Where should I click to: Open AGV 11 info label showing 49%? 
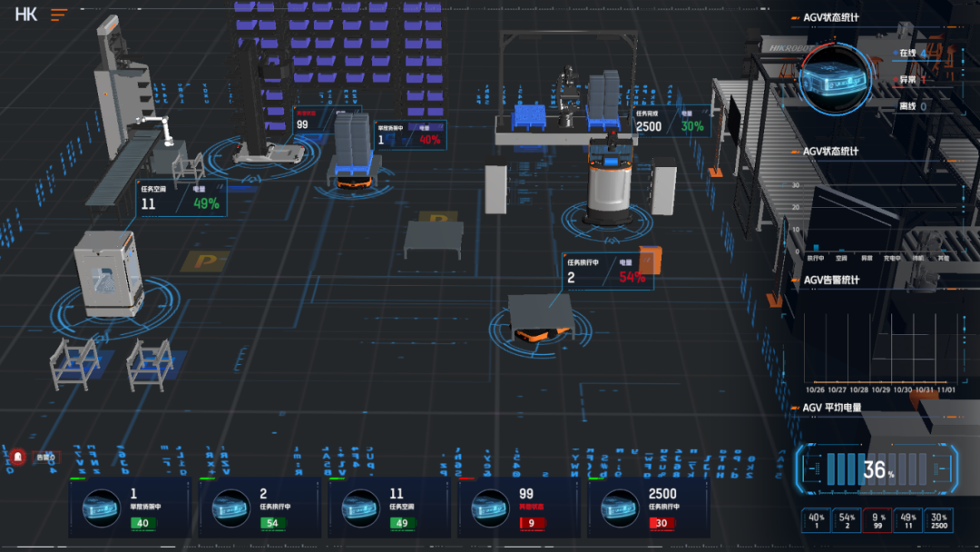click(181, 198)
